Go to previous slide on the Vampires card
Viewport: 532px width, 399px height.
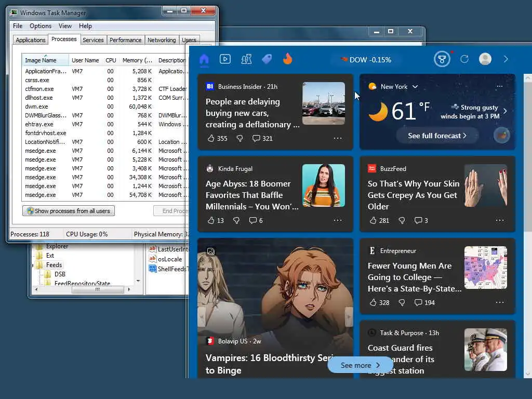[202, 317]
